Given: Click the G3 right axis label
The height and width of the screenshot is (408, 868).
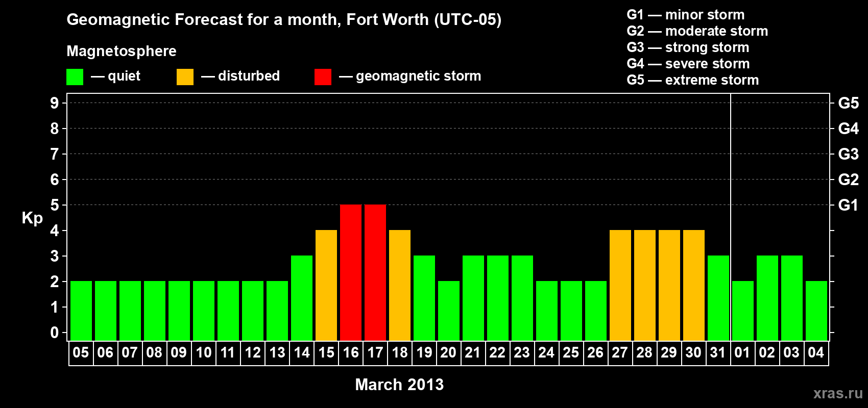Looking at the screenshot, I should click(848, 154).
